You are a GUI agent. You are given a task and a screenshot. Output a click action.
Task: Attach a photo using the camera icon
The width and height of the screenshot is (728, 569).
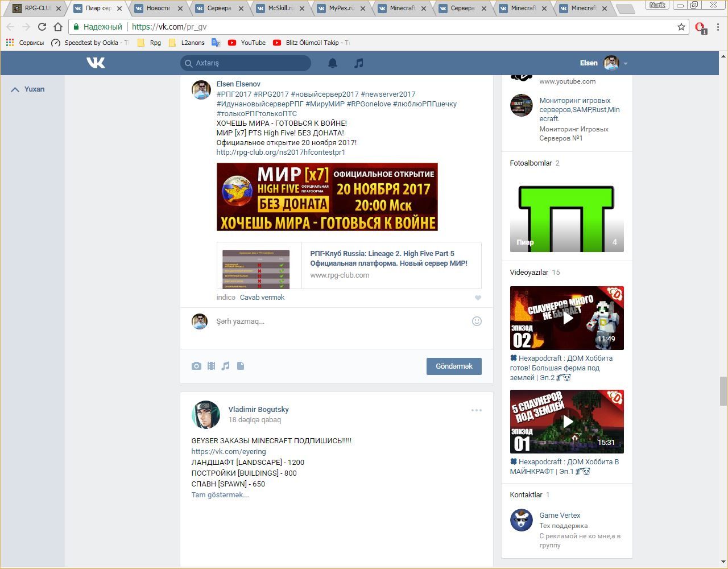pos(196,366)
